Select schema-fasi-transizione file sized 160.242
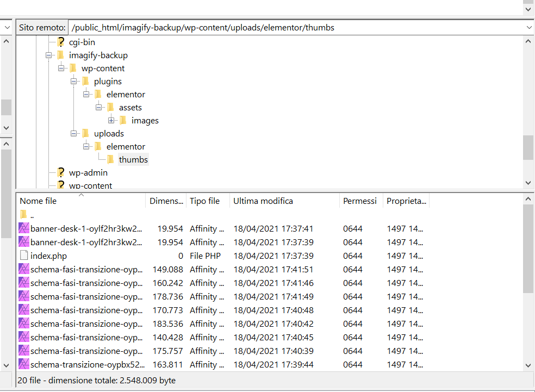 point(86,283)
